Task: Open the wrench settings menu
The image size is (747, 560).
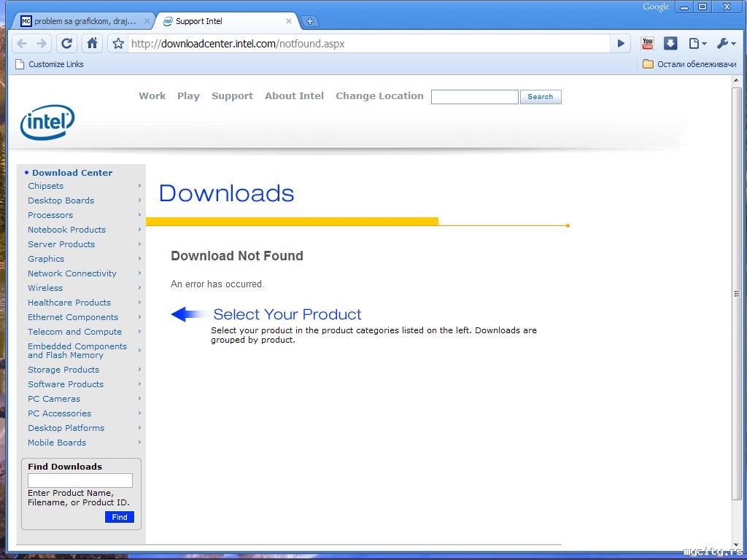Action: click(726, 44)
